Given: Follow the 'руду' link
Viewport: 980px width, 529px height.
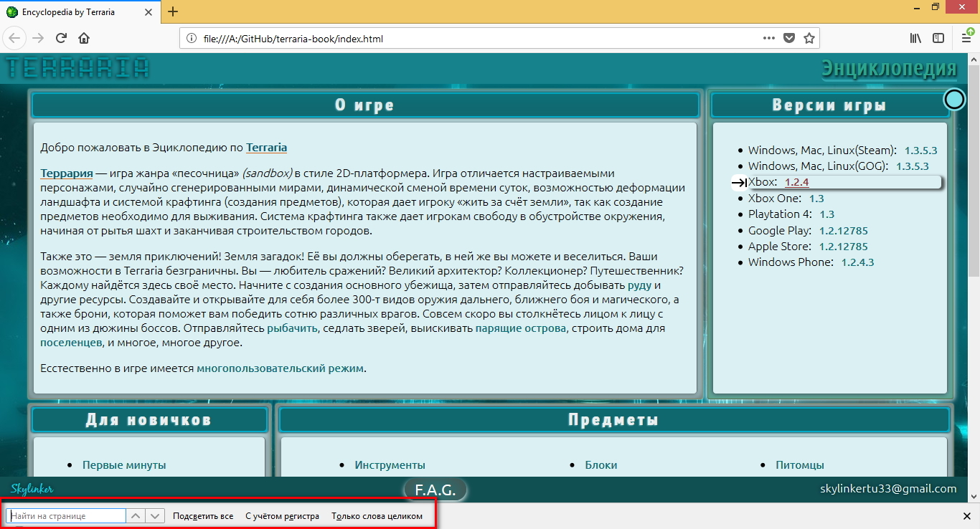Looking at the screenshot, I should [639, 285].
